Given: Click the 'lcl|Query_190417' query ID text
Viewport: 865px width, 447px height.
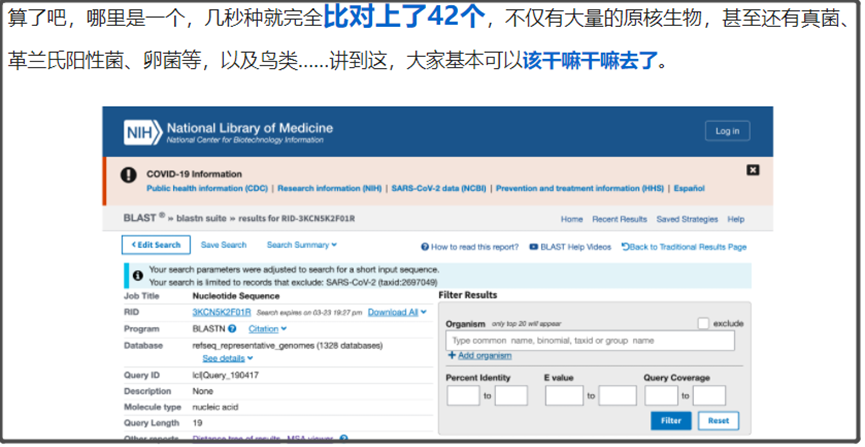Looking at the screenshot, I should click(225, 375).
